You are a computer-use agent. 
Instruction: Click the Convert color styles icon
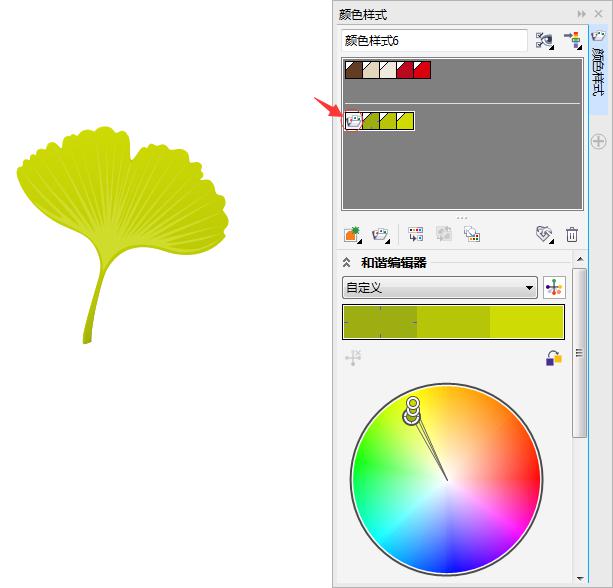(x=416, y=234)
